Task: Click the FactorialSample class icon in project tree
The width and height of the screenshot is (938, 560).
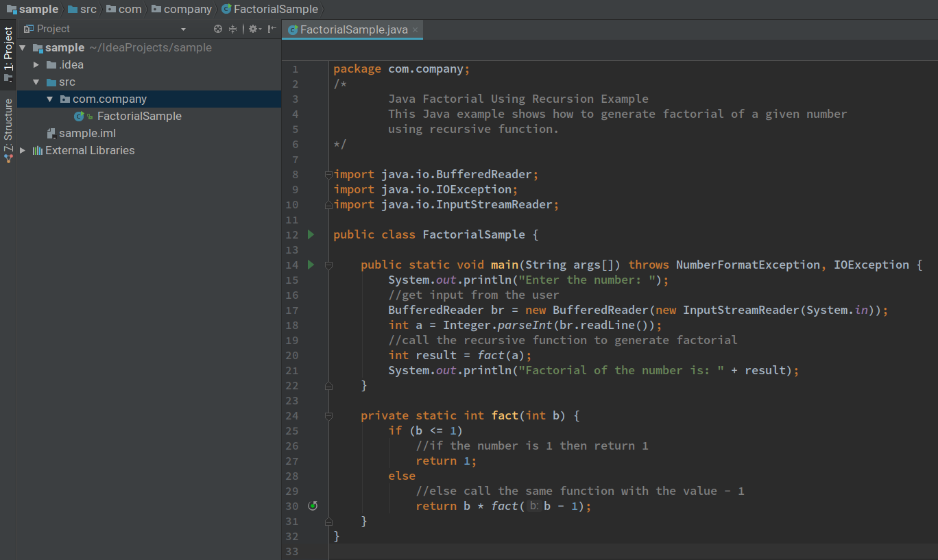Action: pos(79,116)
